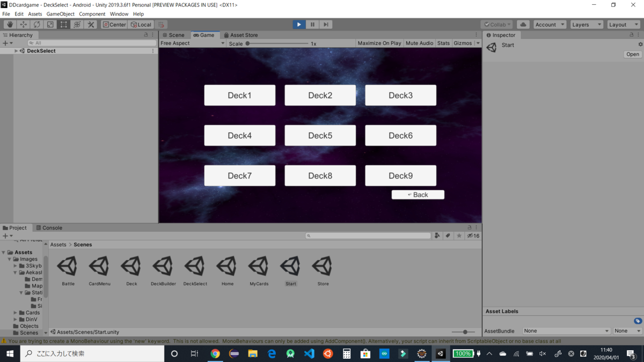The image size is (644, 362).
Task: Select the Home scene asset
Action: pyautogui.click(x=227, y=271)
